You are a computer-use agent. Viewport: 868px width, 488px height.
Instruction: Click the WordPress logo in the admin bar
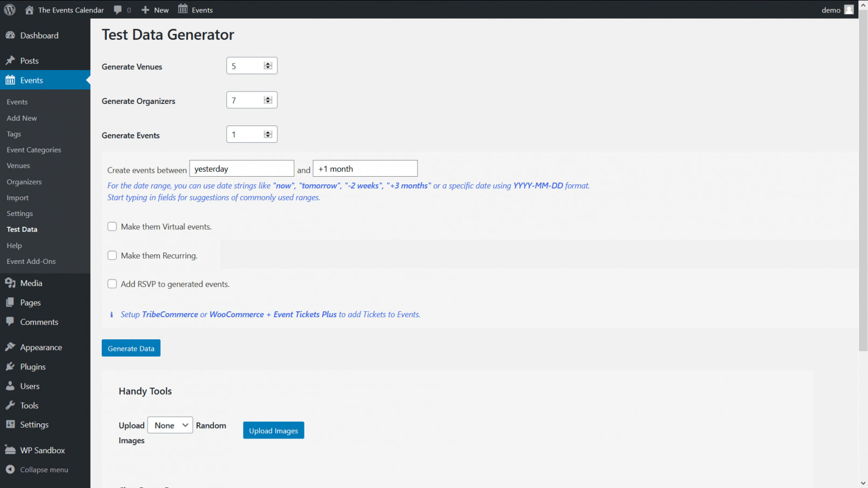tap(9, 9)
